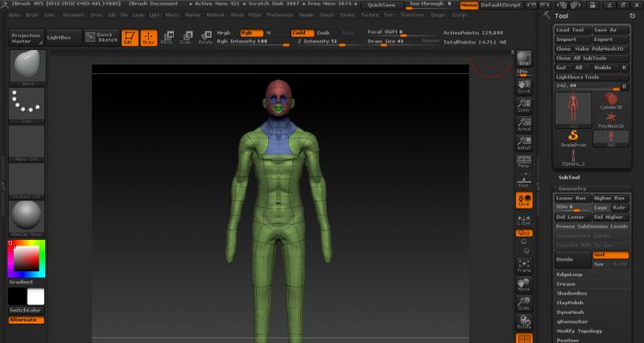The height and width of the screenshot is (343, 644).
Task: Expand the SubTool palette section
Action: pos(570,177)
